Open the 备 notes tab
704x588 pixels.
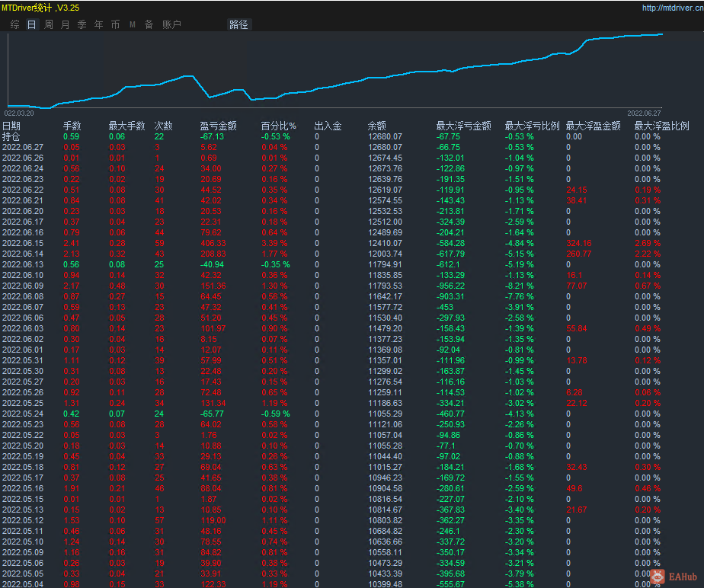click(149, 24)
